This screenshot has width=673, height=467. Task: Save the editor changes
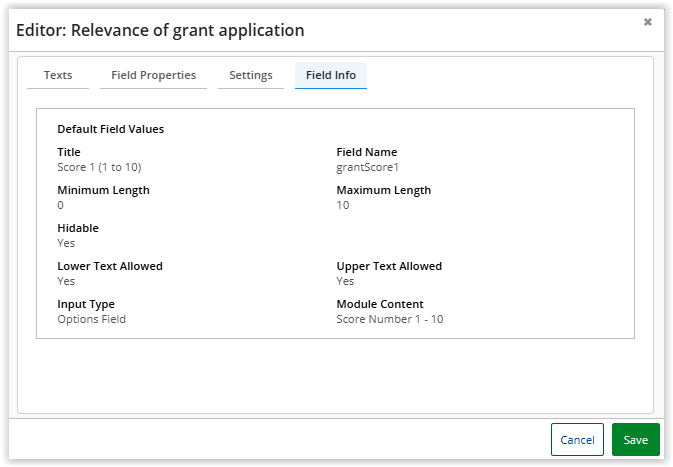(x=636, y=440)
